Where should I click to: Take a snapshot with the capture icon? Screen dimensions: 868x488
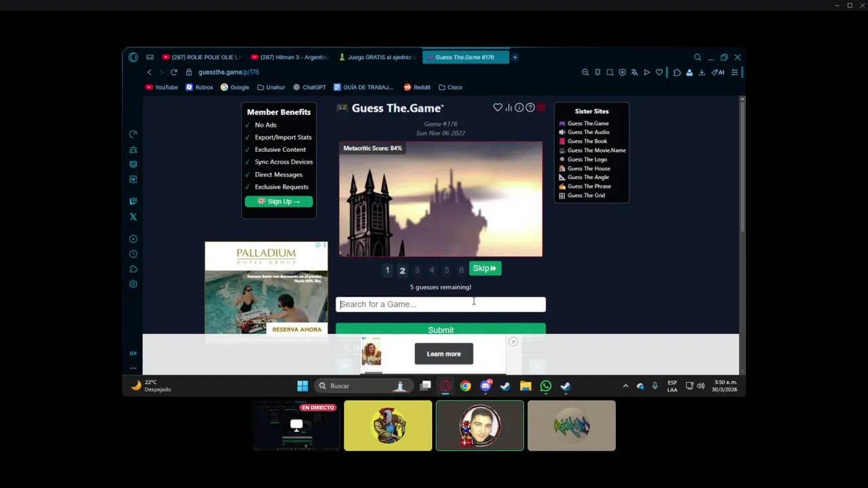click(x=610, y=73)
